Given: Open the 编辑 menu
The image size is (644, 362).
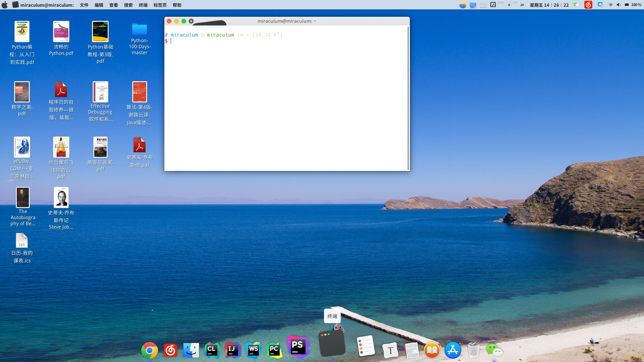Looking at the screenshot, I should click(x=99, y=5).
